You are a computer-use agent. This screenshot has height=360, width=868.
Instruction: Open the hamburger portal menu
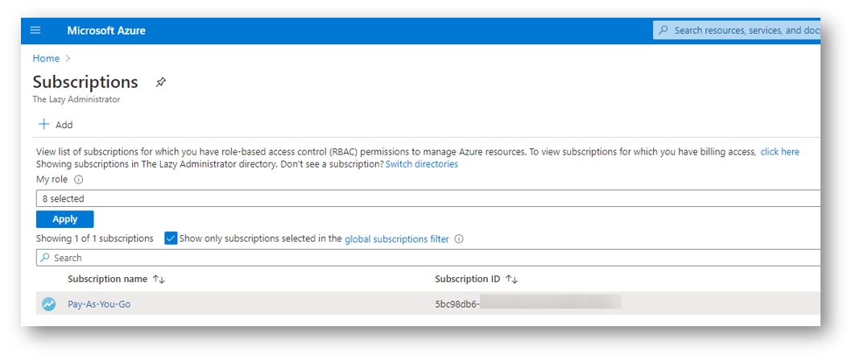pyautogui.click(x=35, y=31)
